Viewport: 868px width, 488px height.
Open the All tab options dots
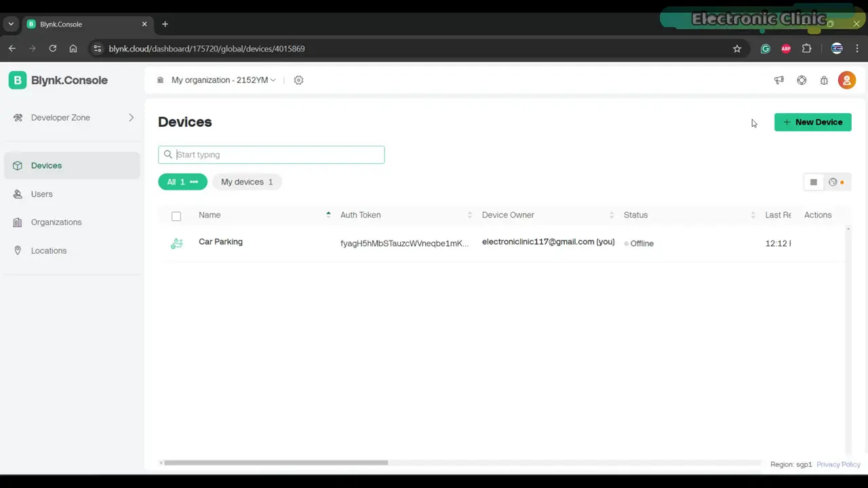[x=194, y=182]
